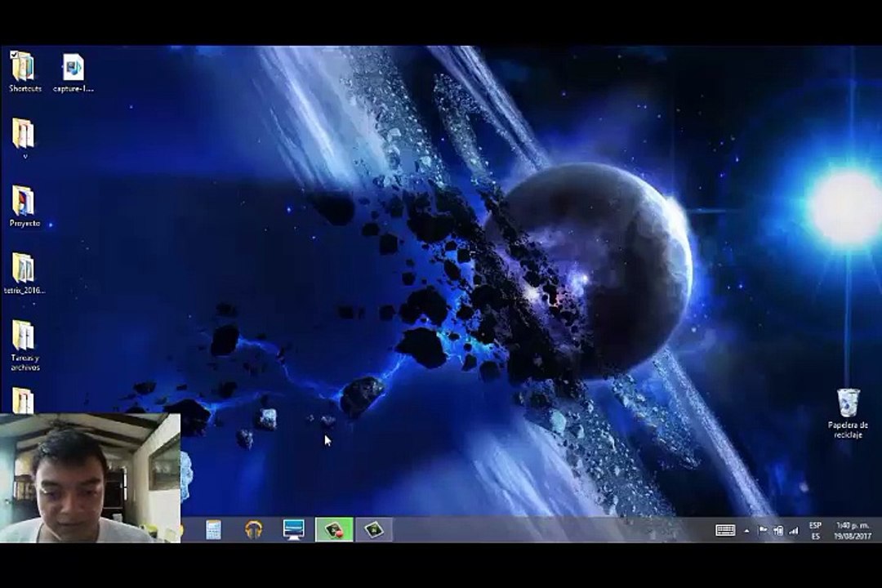Select the partly hidden folder below Tareas y archivos

tap(23, 400)
